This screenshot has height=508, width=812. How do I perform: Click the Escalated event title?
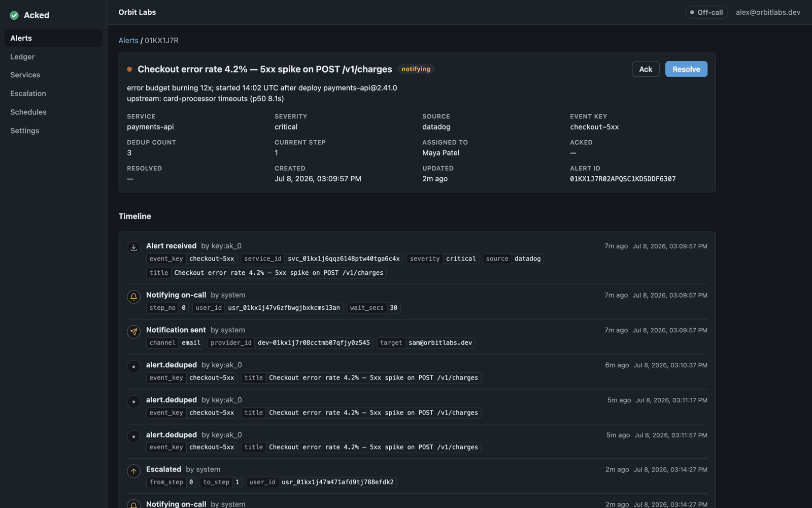pyautogui.click(x=163, y=469)
